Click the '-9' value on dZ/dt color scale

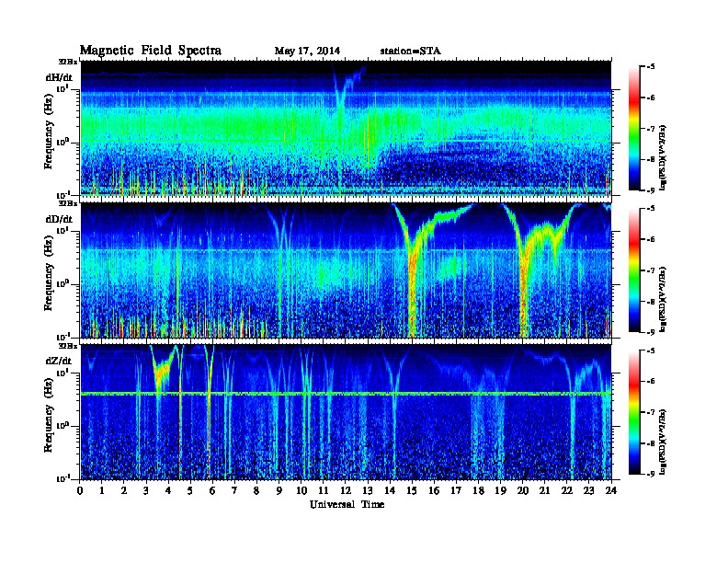pyautogui.click(x=651, y=474)
